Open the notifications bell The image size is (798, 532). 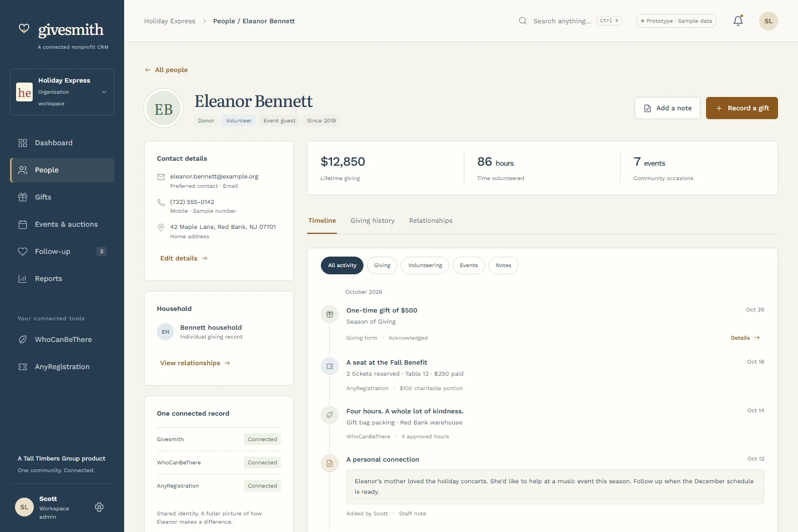tap(738, 21)
